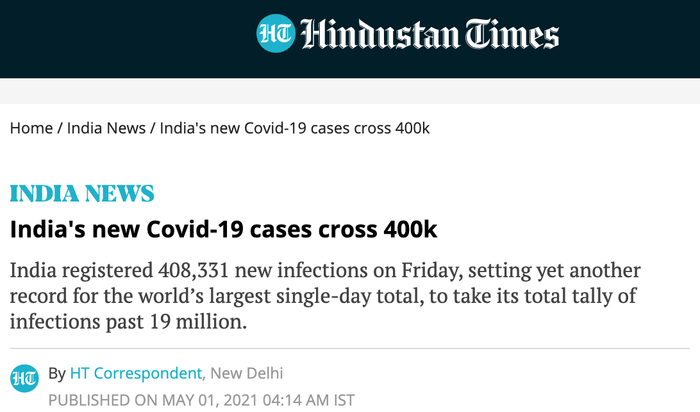Click the bold article headline
The width and height of the screenshot is (700, 412).
click(223, 228)
